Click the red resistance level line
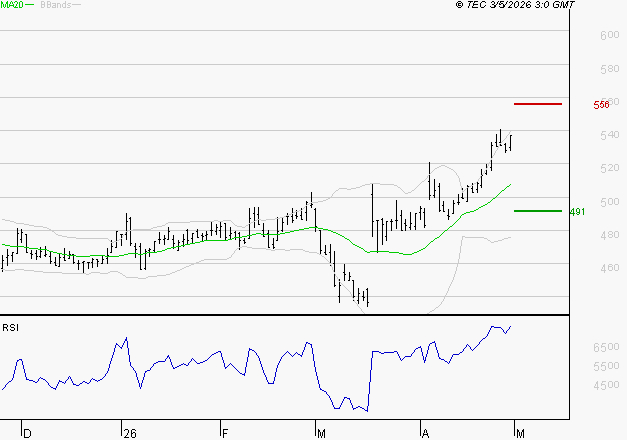 [x=538, y=104]
